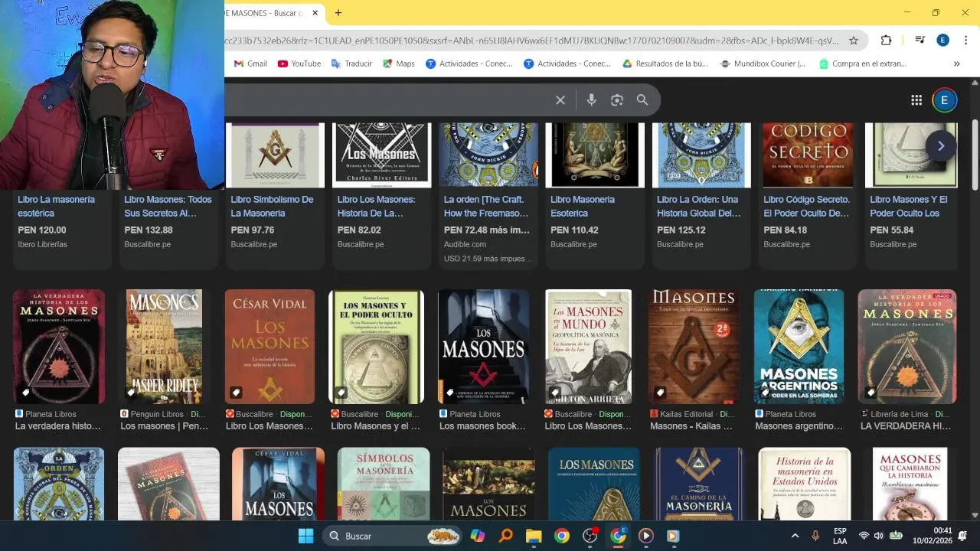Image resolution: width=980 pixels, height=551 pixels.
Task: Click the magnifier search button
Action: (642, 100)
